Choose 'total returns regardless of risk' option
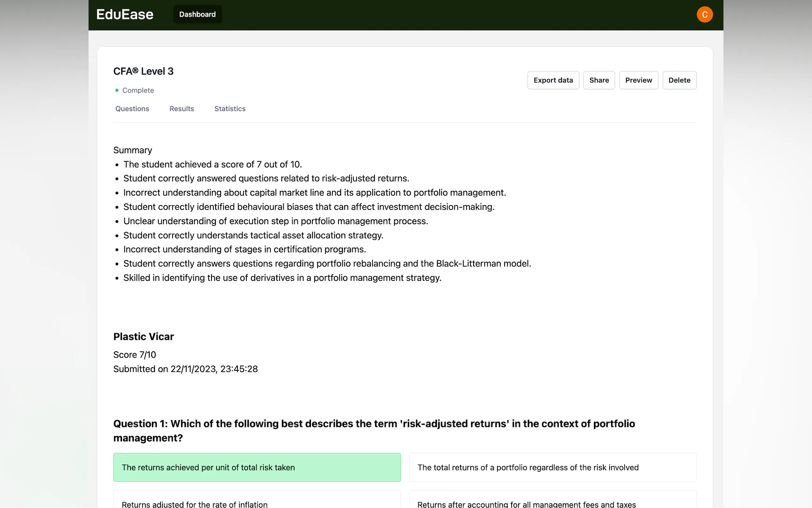This screenshot has width=812, height=508. point(552,467)
